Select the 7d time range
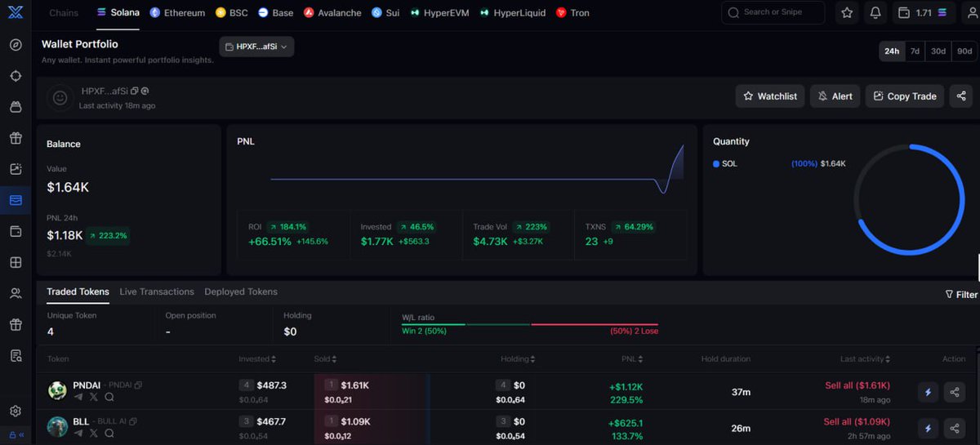Screen dimensions: 980x445 tap(915, 51)
